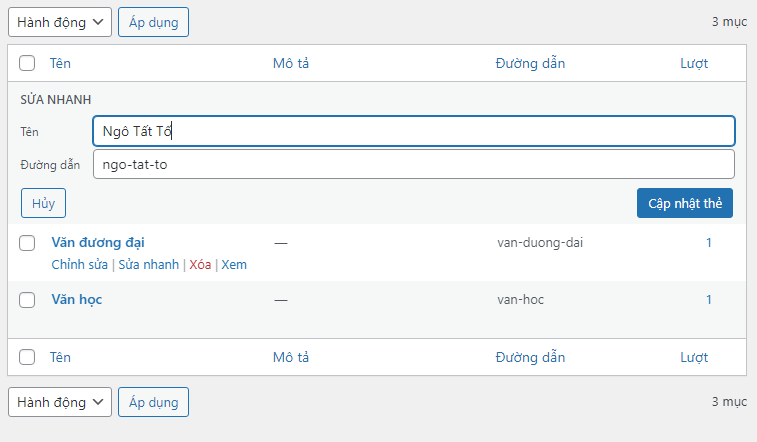Click Chỉnh sửa under Văn đương đại
The height and width of the screenshot is (442, 757).
point(80,265)
